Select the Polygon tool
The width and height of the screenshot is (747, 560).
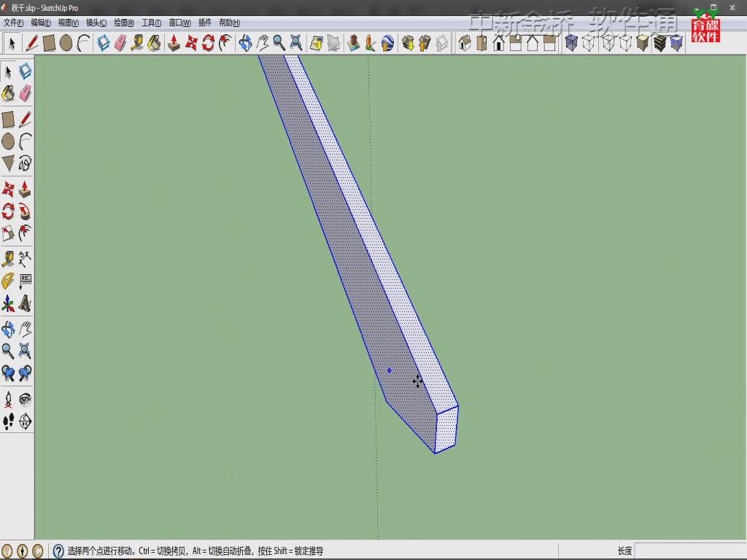pos(8,163)
